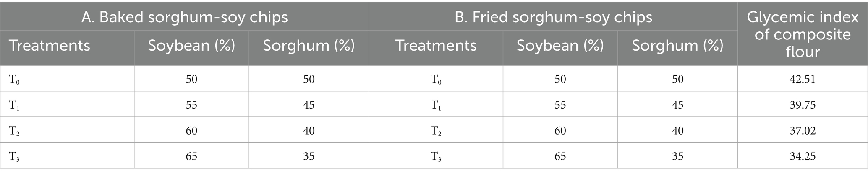Click Baked section's soybean value 60
868x176 pixels.
[191, 131]
